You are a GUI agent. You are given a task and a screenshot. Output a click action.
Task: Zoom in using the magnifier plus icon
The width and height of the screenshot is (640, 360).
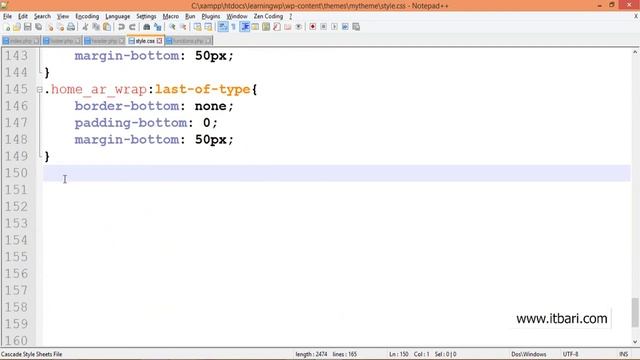click(172, 27)
